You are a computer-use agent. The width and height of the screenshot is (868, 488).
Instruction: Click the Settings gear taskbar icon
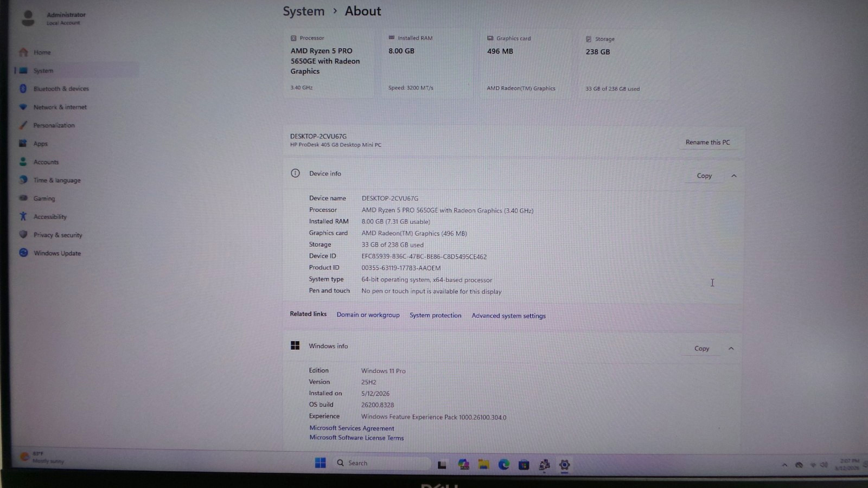coord(564,465)
